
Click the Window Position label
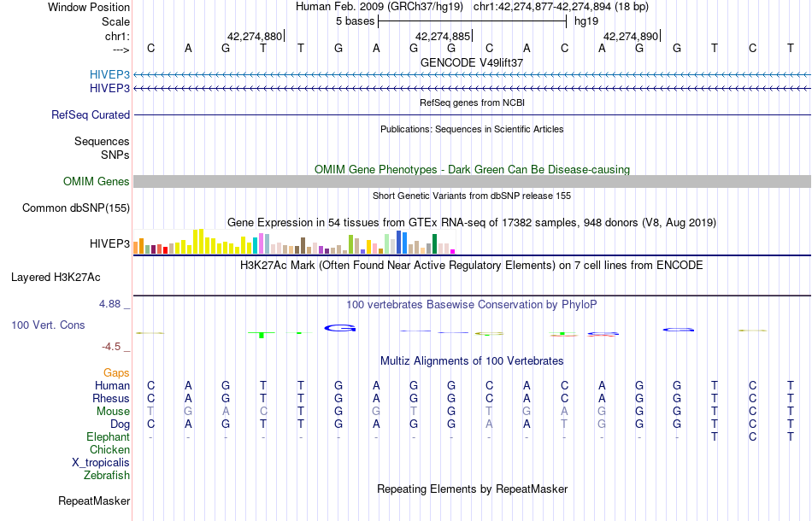click(x=89, y=7)
